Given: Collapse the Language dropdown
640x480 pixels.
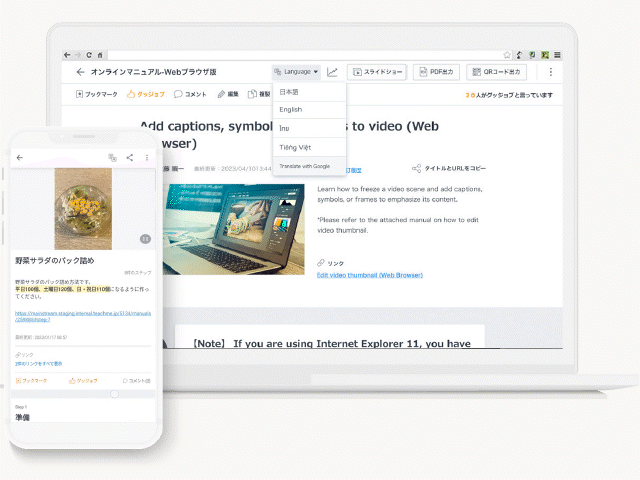Looking at the screenshot, I should pyautogui.click(x=296, y=72).
